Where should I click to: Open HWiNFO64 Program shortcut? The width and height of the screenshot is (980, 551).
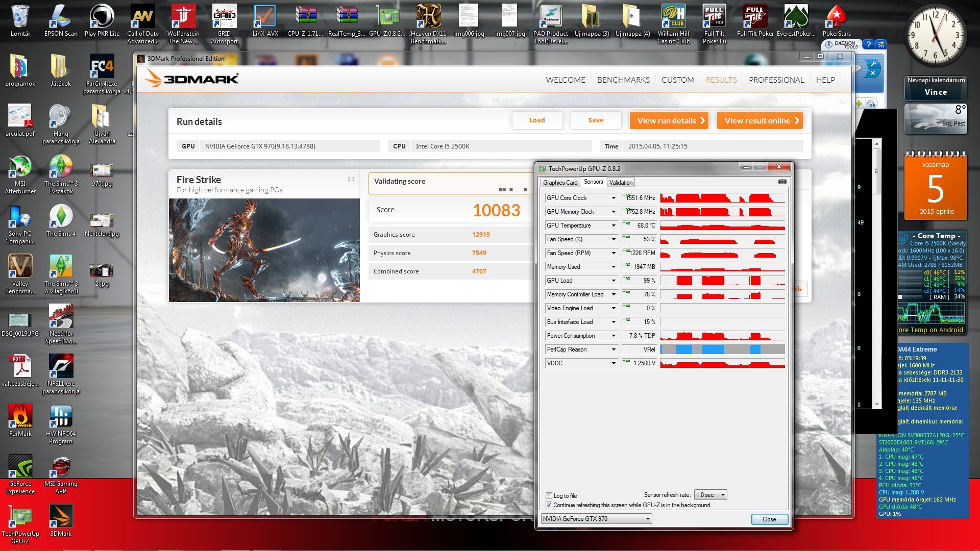[x=61, y=424]
